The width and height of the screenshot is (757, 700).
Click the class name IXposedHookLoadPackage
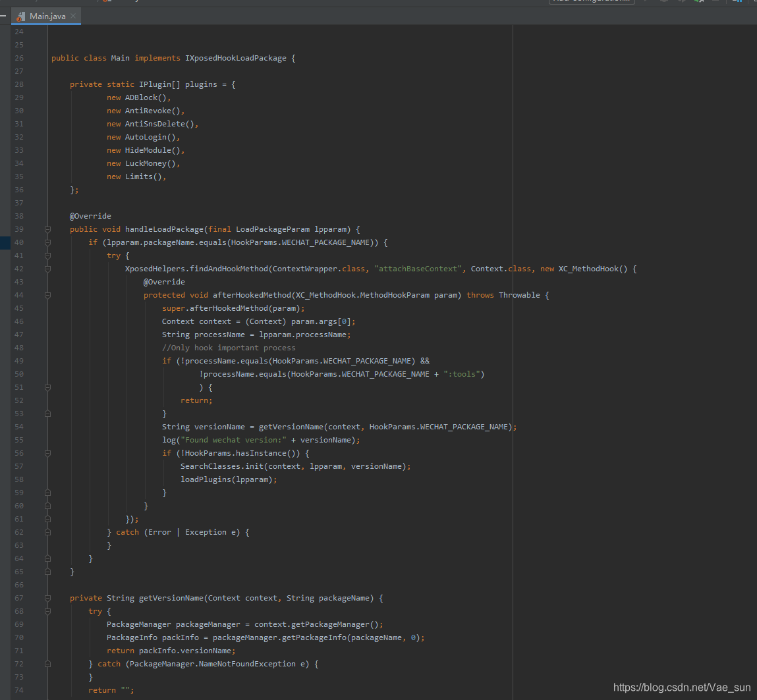pos(236,58)
